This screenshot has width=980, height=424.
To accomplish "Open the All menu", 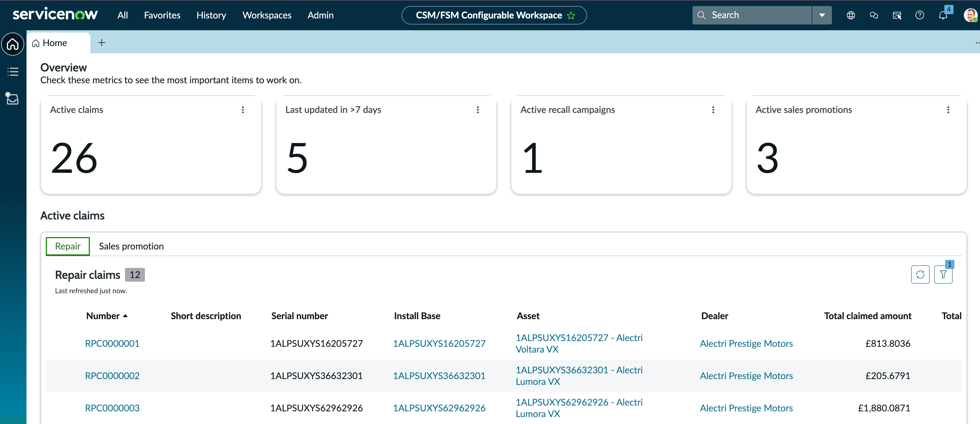I will pos(122,15).
